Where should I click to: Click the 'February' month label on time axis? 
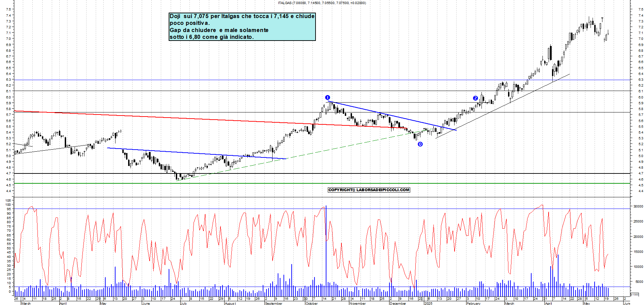tap(474, 303)
